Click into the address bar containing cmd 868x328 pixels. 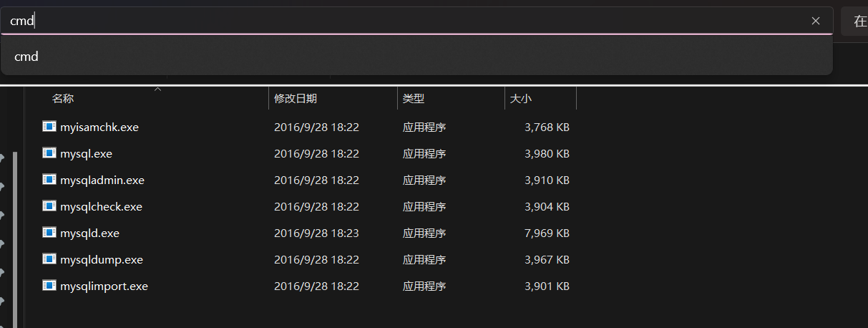[x=416, y=21]
